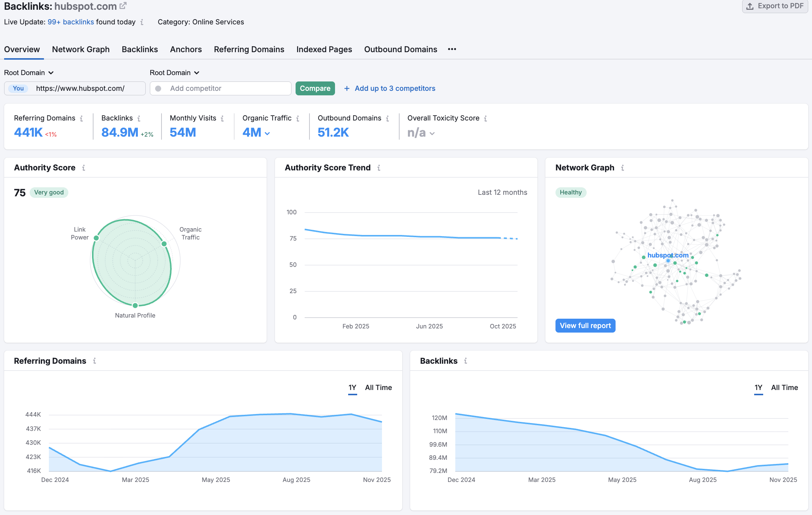
Task: Click info icon beside Monthly Visits
Action: pyautogui.click(x=222, y=119)
